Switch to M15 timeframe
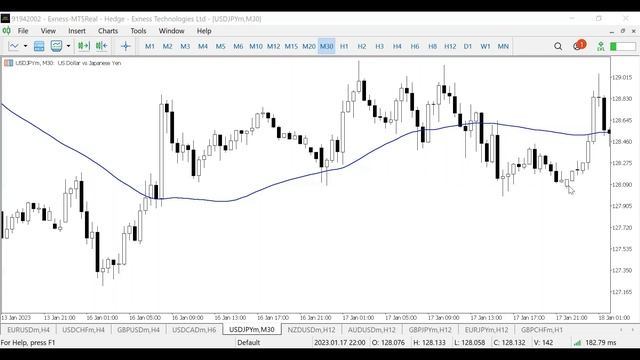640x360 pixels. click(x=291, y=47)
